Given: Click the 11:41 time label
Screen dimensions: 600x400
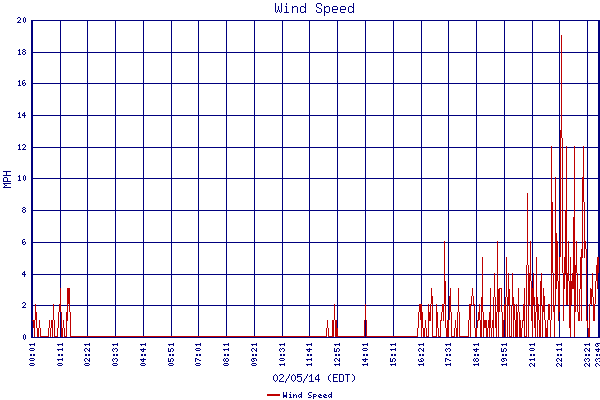Looking at the screenshot, I should point(310,354).
